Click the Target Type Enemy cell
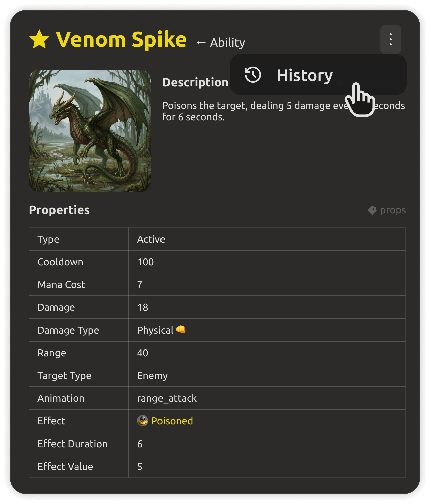The height and width of the screenshot is (504, 430). tap(267, 375)
